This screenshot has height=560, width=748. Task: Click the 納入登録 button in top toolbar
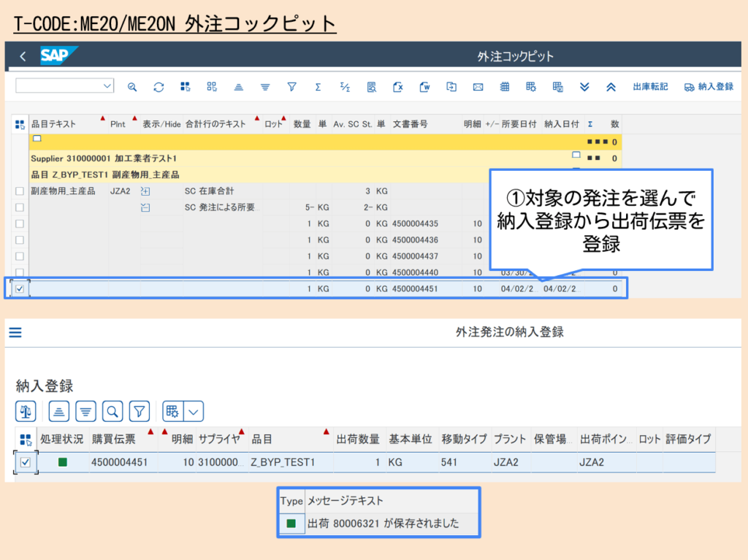(709, 87)
